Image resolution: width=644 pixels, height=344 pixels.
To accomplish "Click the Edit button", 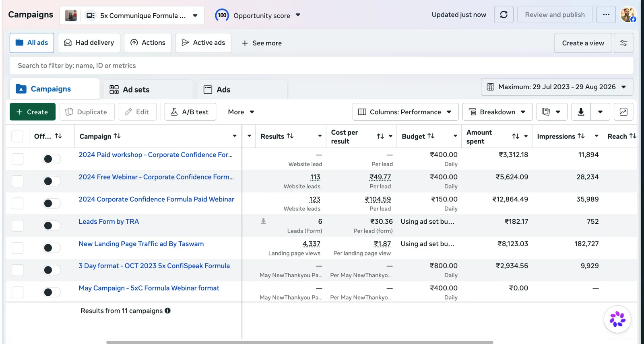I will [137, 112].
